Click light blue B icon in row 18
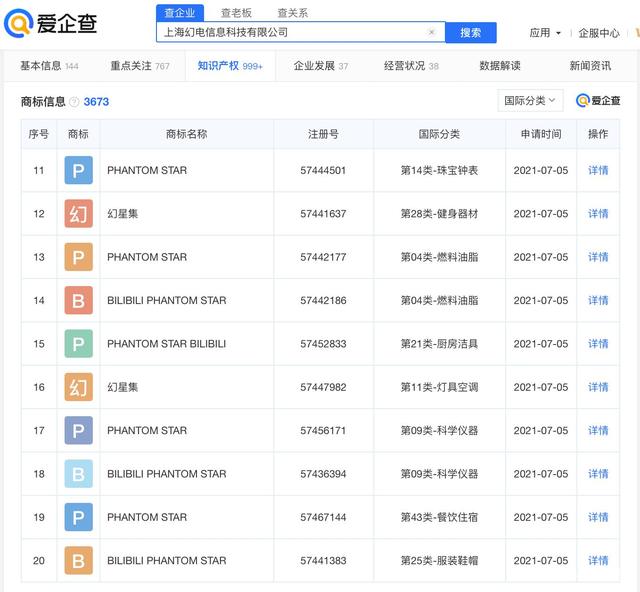 pos(78,474)
